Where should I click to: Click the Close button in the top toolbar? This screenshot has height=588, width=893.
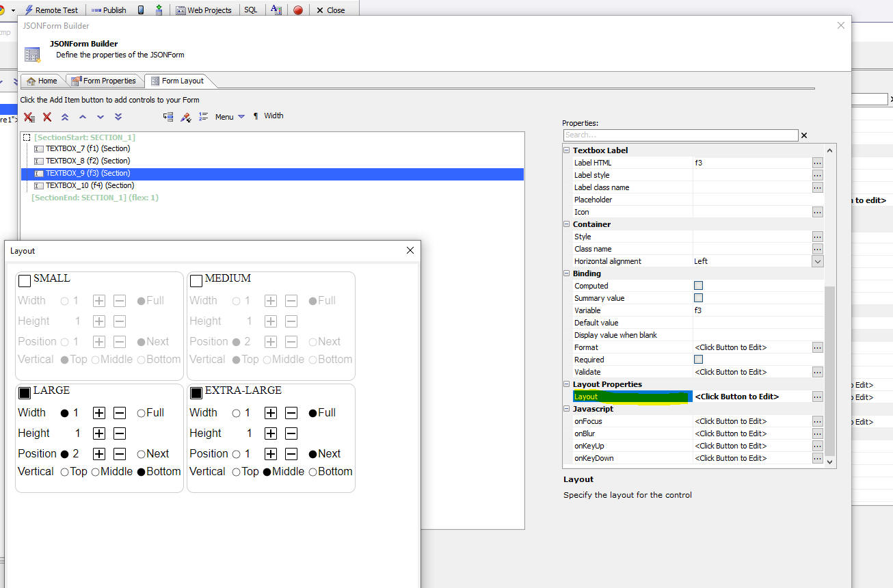point(331,10)
